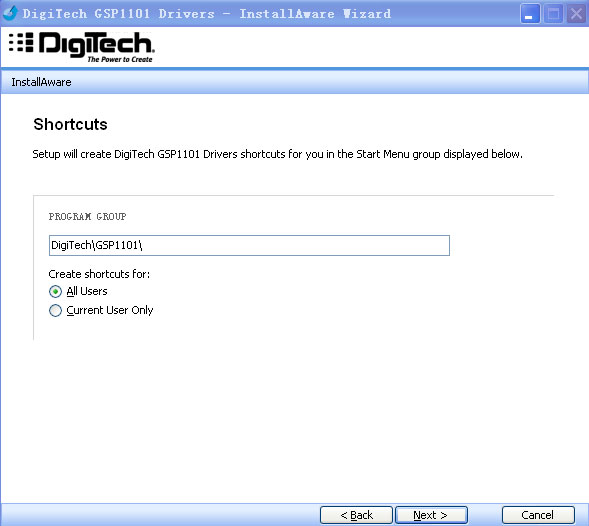Select the All Users radio button

(55, 291)
